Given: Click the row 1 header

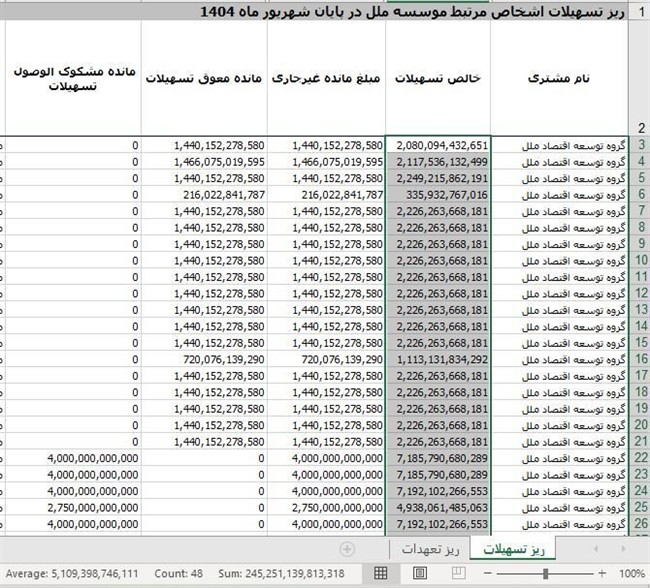Looking at the screenshot, I should pyautogui.click(x=641, y=12).
